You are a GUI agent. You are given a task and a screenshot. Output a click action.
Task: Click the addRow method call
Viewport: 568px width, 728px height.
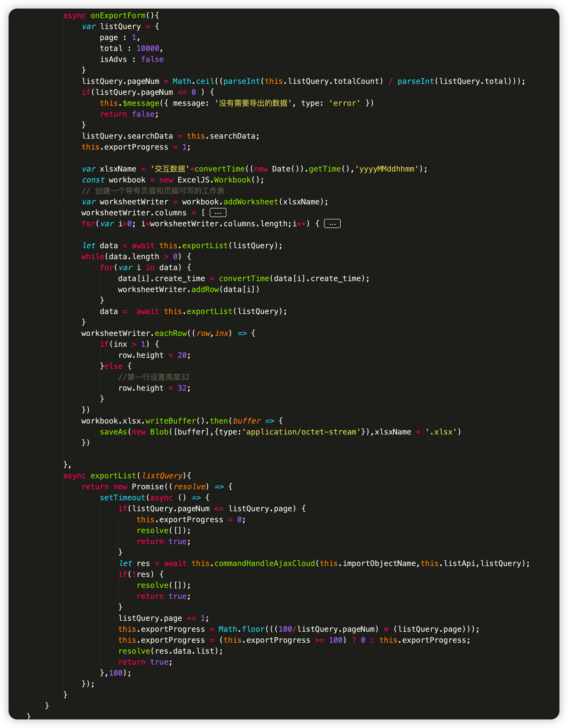click(x=205, y=289)
